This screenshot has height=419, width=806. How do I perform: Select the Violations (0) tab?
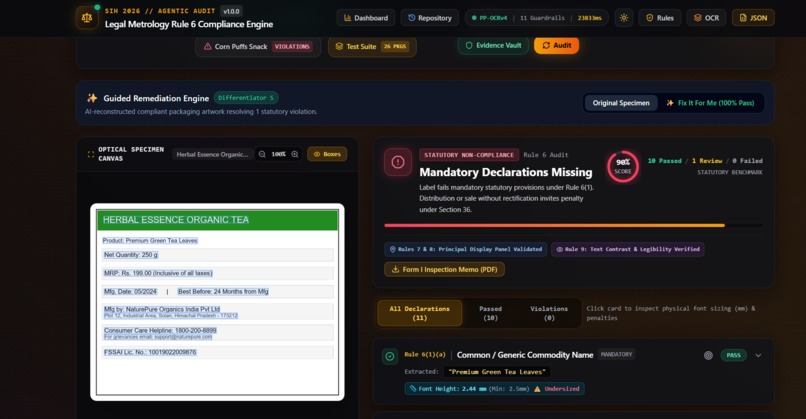pyautogui.click(x=549, y=313)
